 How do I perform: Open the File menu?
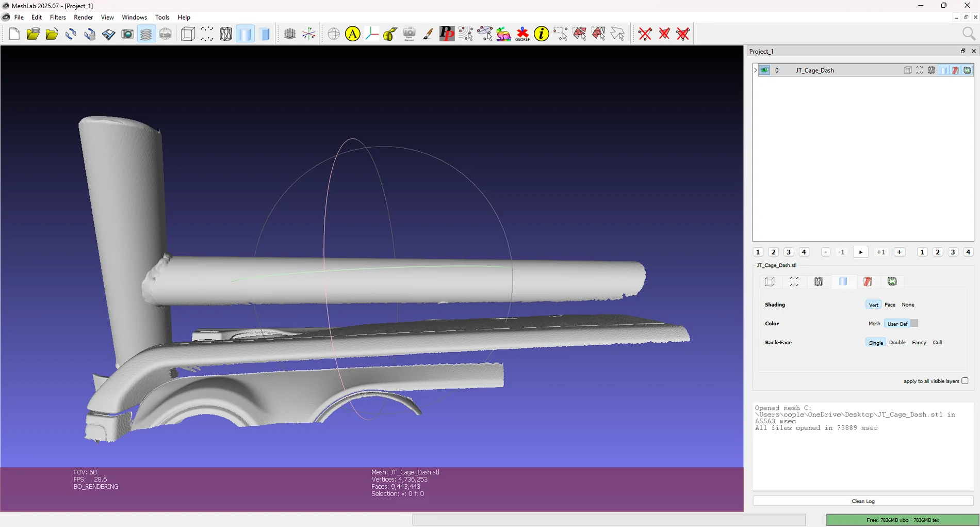click(19, 17)
